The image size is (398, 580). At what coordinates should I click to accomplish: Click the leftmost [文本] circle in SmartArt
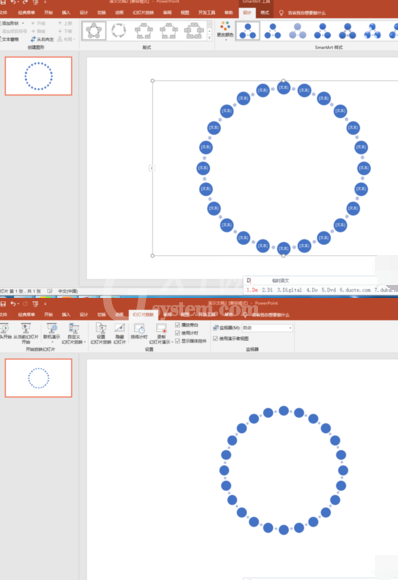point(203,168)
